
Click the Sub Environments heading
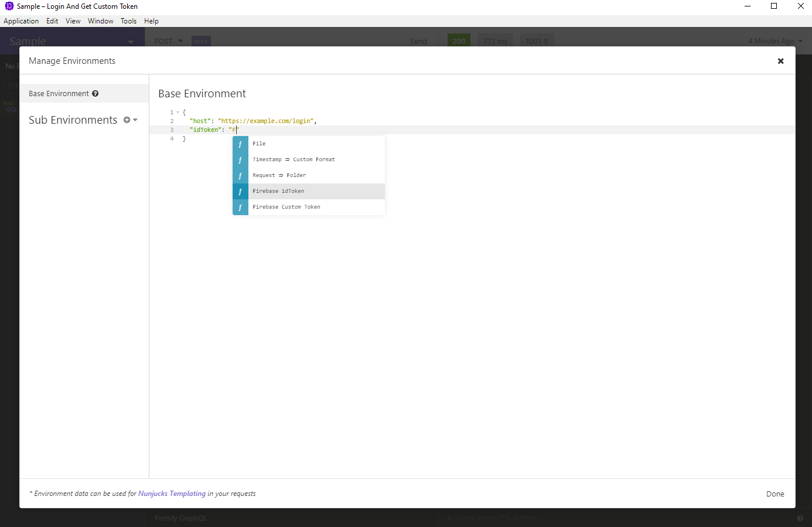coord(73,120)
